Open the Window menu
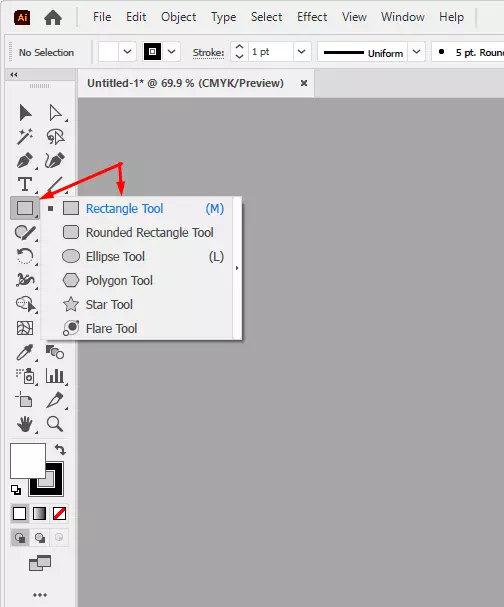This screenshot has width=504, height=607. click(x=403, y=17)
